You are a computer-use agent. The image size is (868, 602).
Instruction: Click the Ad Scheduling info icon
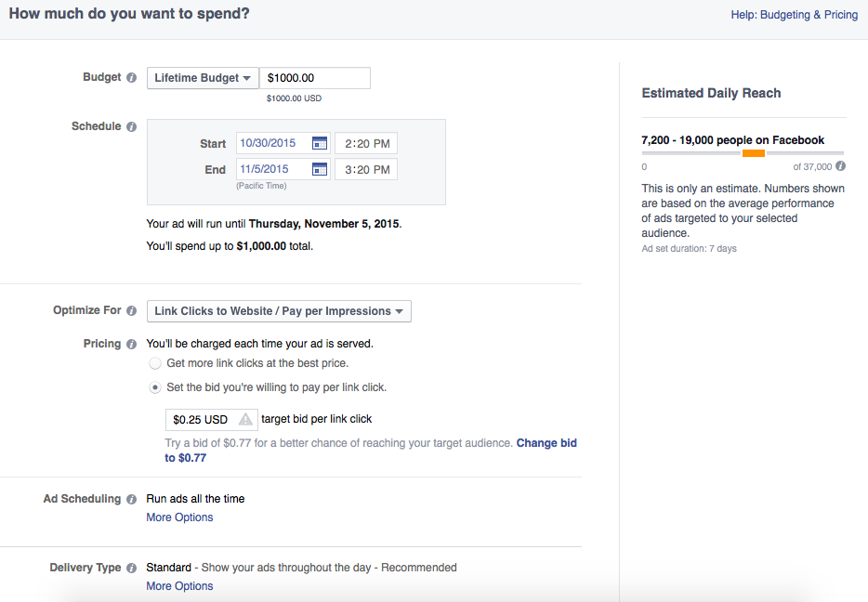[x=131, y=499]
